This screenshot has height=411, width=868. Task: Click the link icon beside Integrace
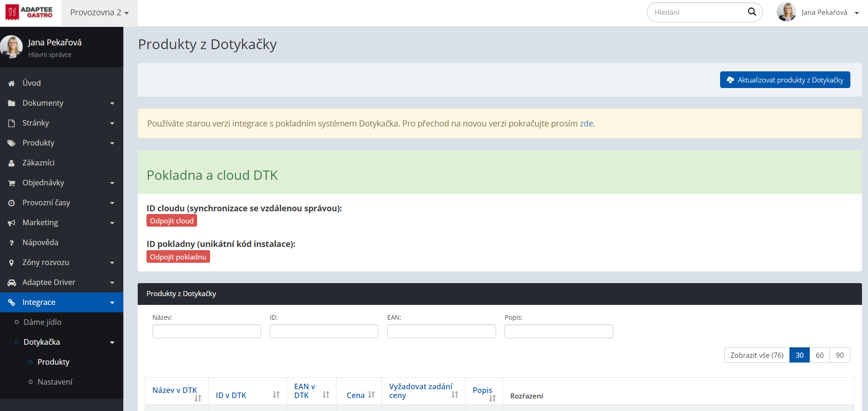click(x=12, y=303)
